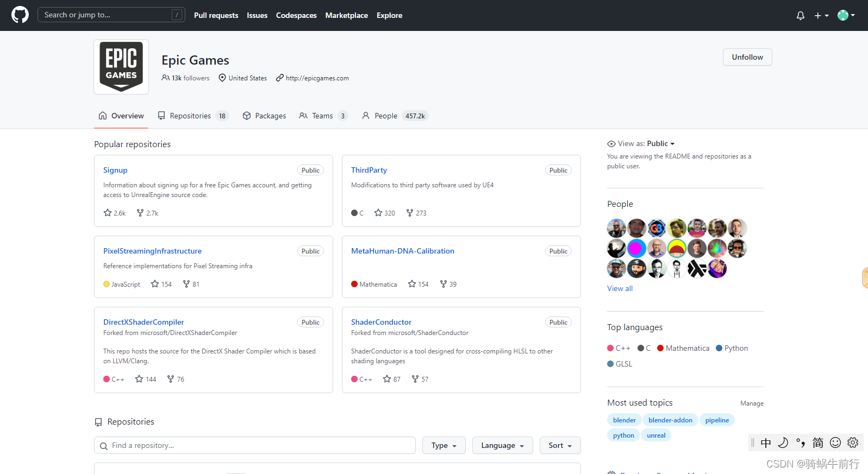Expand the Sort dropdown

[x=560, y=445]
